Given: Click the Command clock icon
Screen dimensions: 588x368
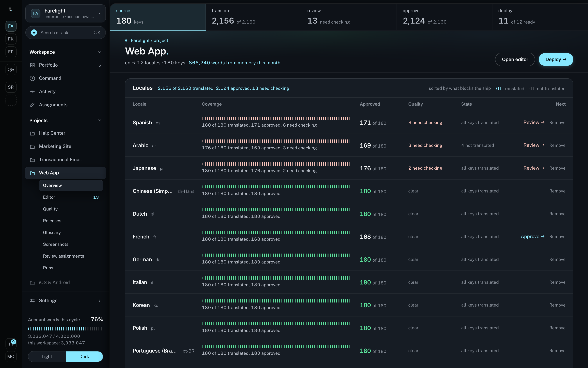Looking at the screenshot, I should 32,78.
